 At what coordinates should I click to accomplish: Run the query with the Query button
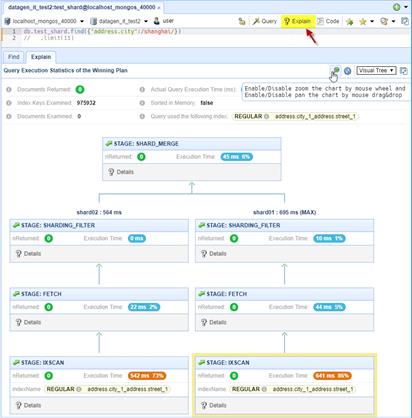(x=265, y=21)
